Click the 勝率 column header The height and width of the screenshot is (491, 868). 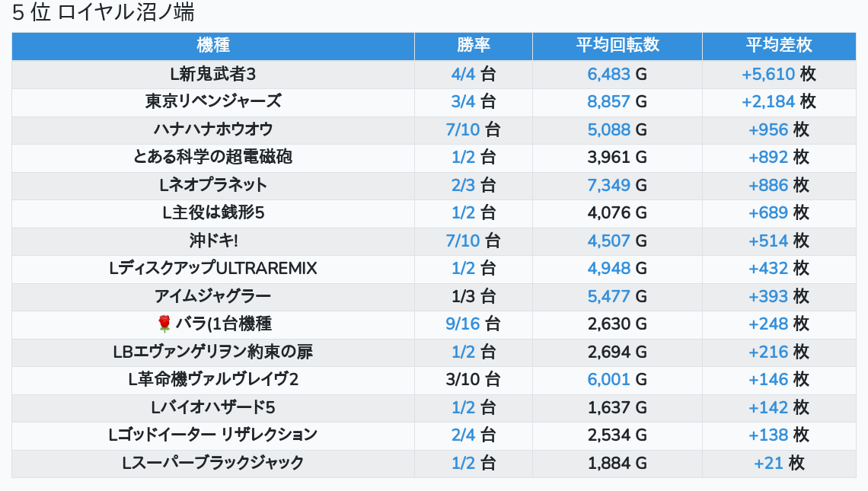(474, 46)
